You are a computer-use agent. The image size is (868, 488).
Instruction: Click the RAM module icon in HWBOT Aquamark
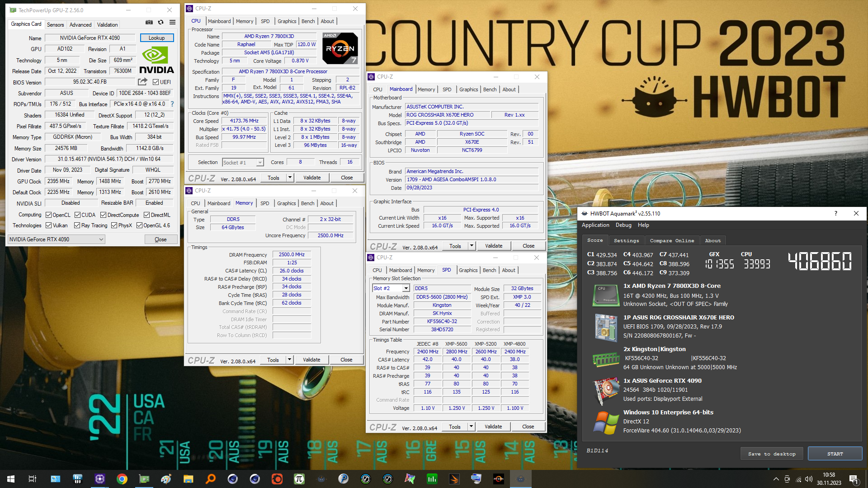click(x=606, y=359)
